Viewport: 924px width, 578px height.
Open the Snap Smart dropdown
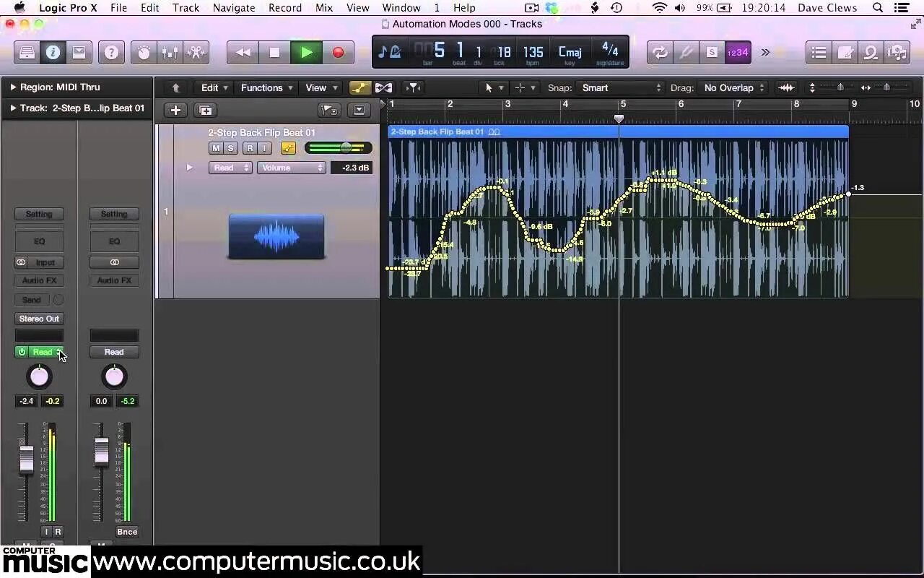coord(621,88)
